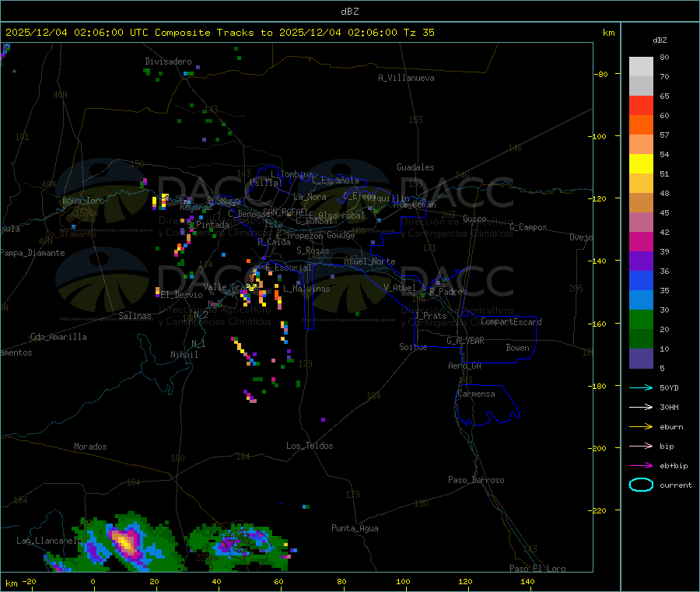Click the 'Guadales' map label

click(415, 167)
